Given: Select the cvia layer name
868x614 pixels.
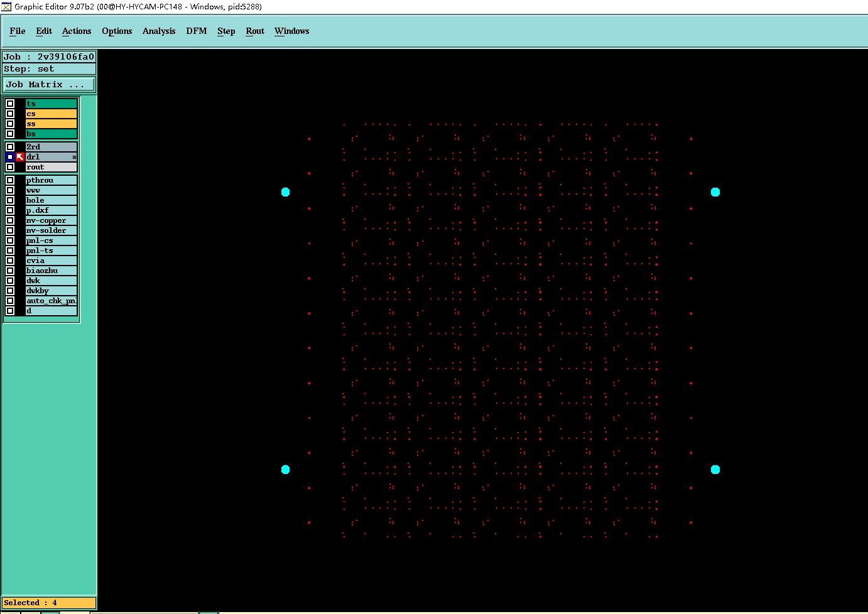Looking at the screenshot, I should 52,261.
